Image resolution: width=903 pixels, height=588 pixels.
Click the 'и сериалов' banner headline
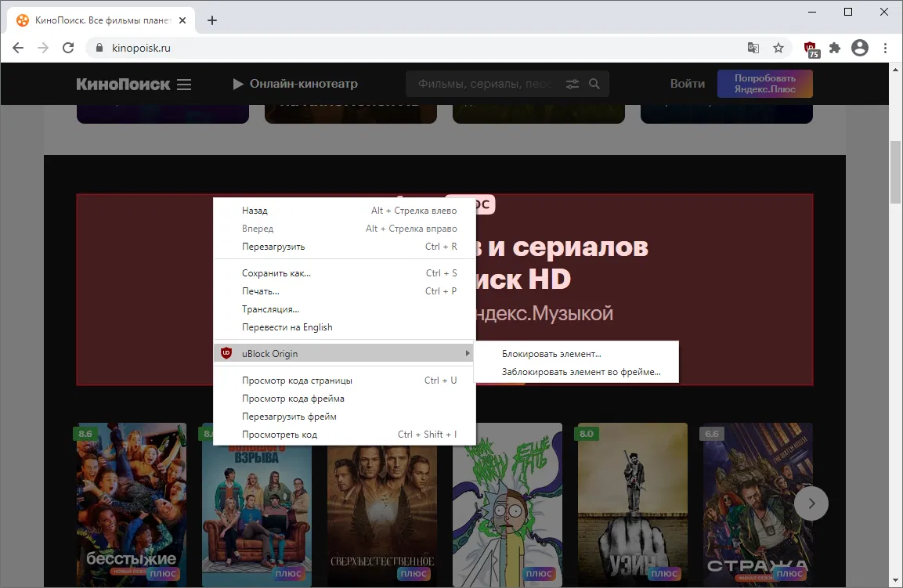click(568, 247)
